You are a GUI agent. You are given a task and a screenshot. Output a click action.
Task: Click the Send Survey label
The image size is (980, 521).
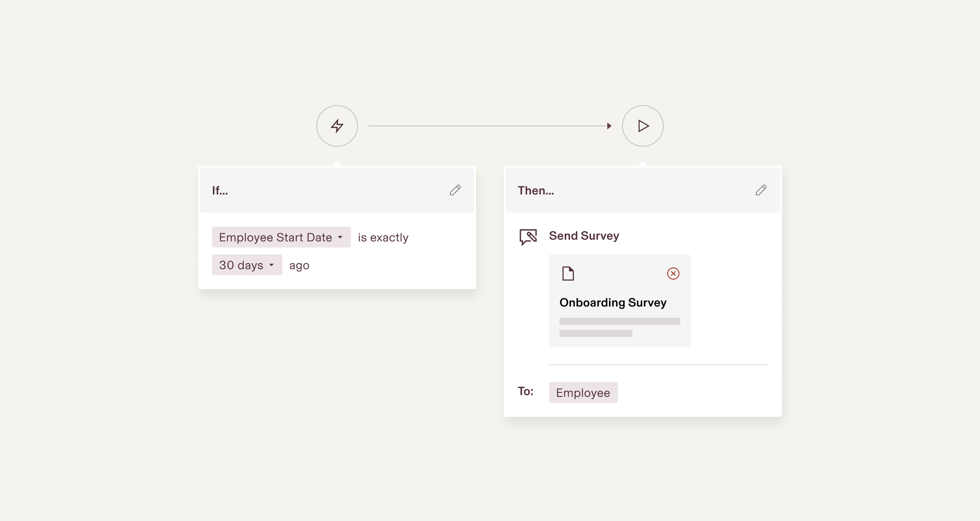click(584, 236)
